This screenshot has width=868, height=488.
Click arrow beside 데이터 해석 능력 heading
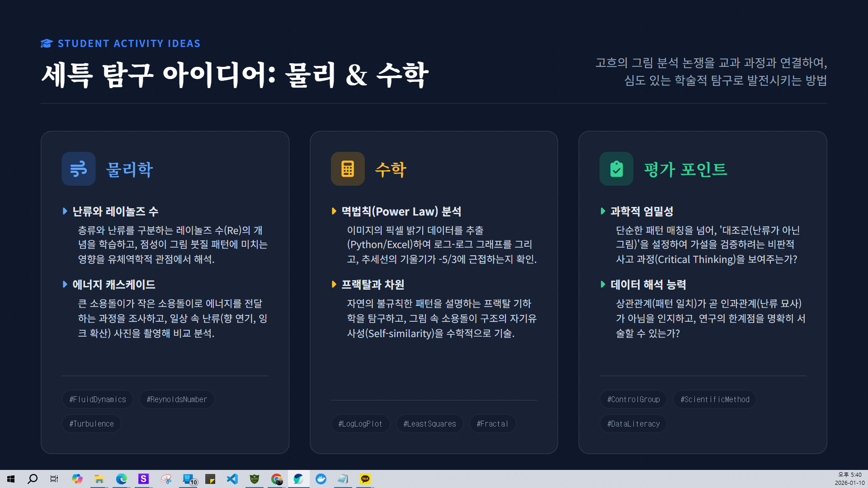coord(603,284)
